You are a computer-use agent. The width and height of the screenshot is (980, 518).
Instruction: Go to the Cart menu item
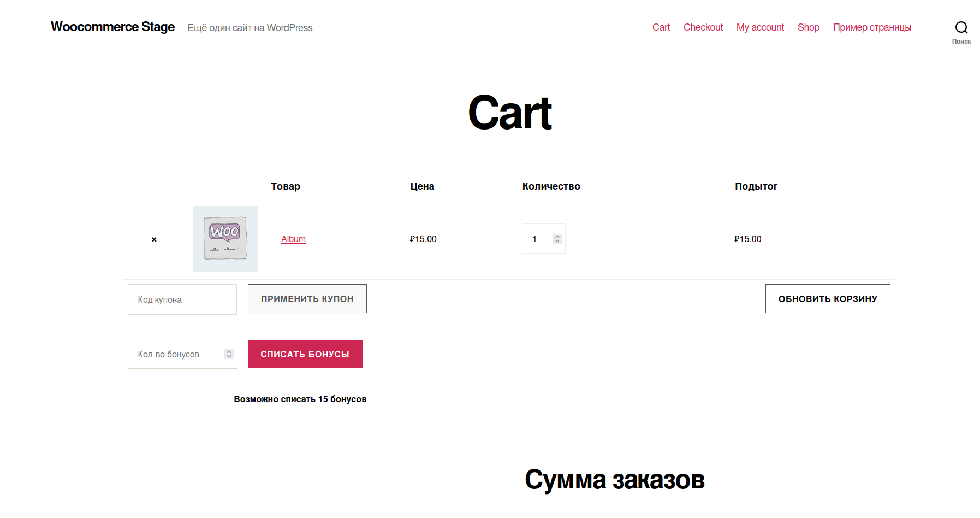661,27
